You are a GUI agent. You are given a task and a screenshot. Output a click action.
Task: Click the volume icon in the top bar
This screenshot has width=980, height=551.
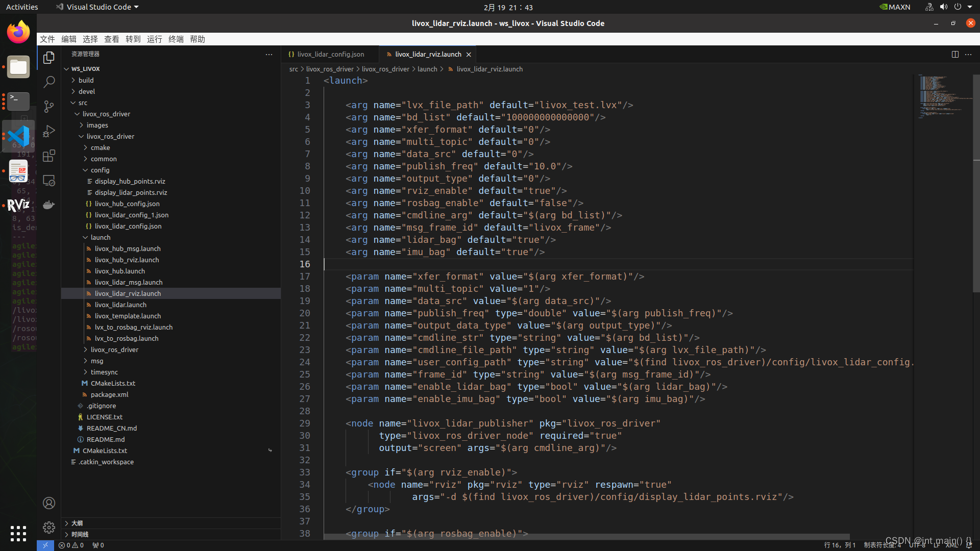943,7
